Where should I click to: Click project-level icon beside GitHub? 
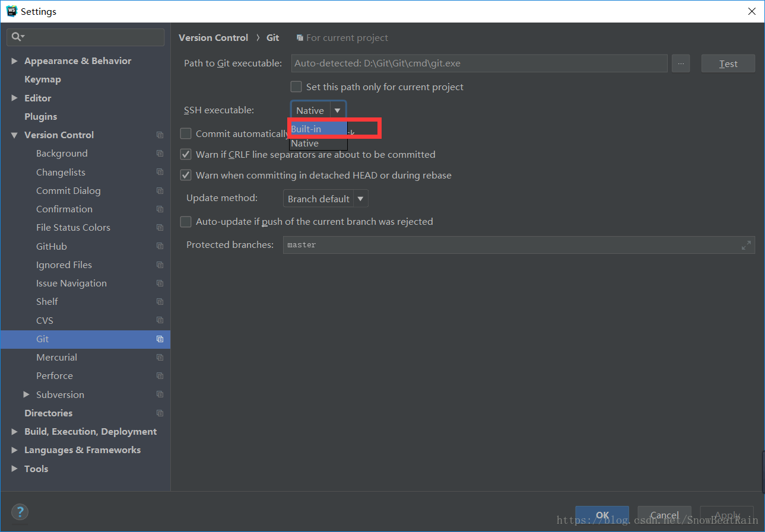(160, 246)
